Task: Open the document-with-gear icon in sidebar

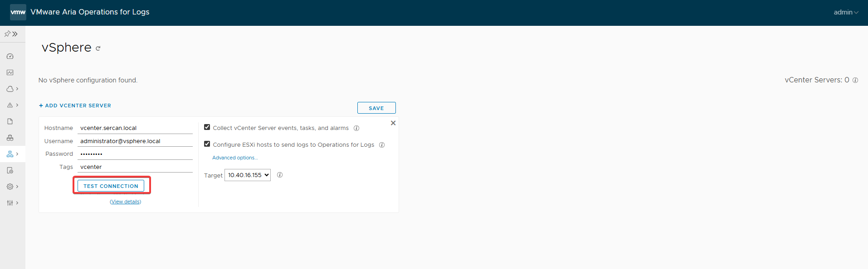Action: pos(10,170)
